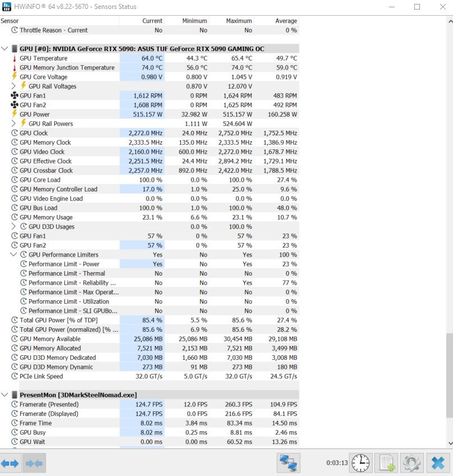Click the 0:03:13 elapsed time readout

pyautogui.click(x=337, y=463)
